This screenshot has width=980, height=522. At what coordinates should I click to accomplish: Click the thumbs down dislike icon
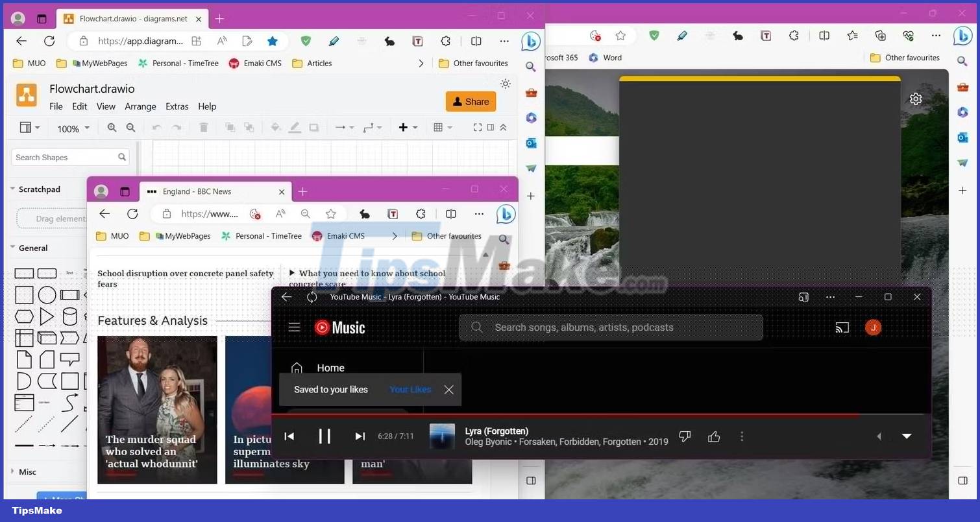point(685,436)
